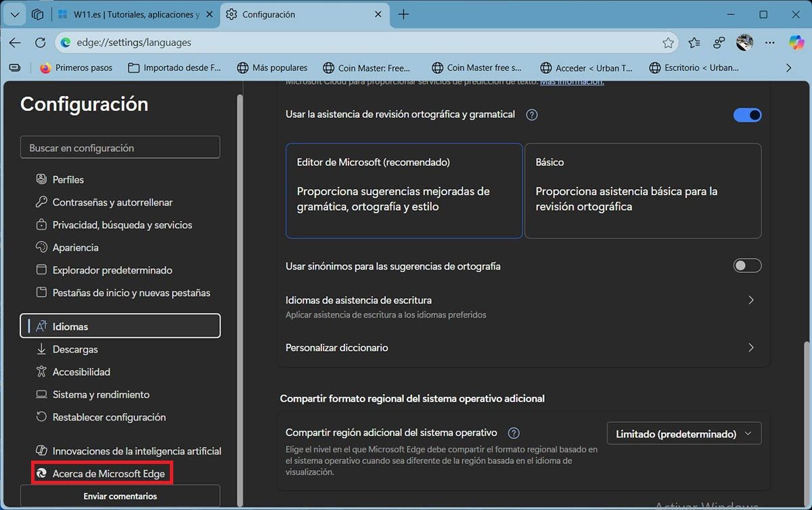812x510 pixels.
Task: Select the Básico spell check option
Action: (x=643, y=190)
